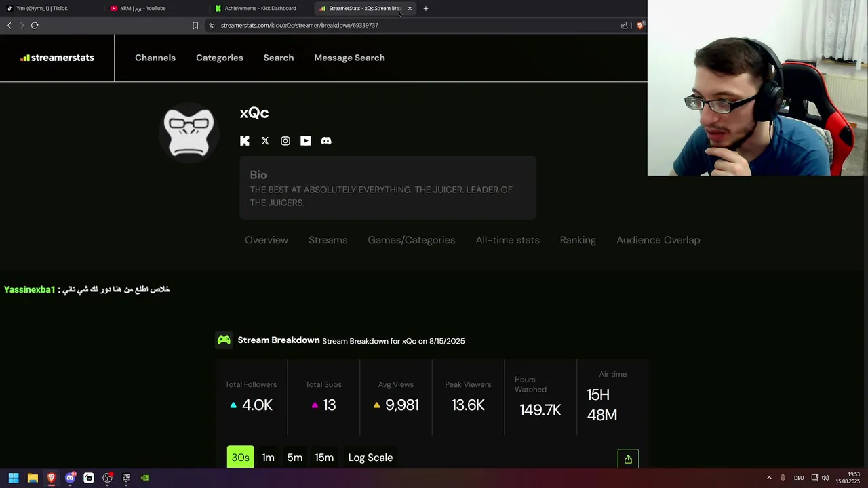The image size is (868, 488).
Task: Click the Hours Watched 149.7K value
Action: (540, 410)
